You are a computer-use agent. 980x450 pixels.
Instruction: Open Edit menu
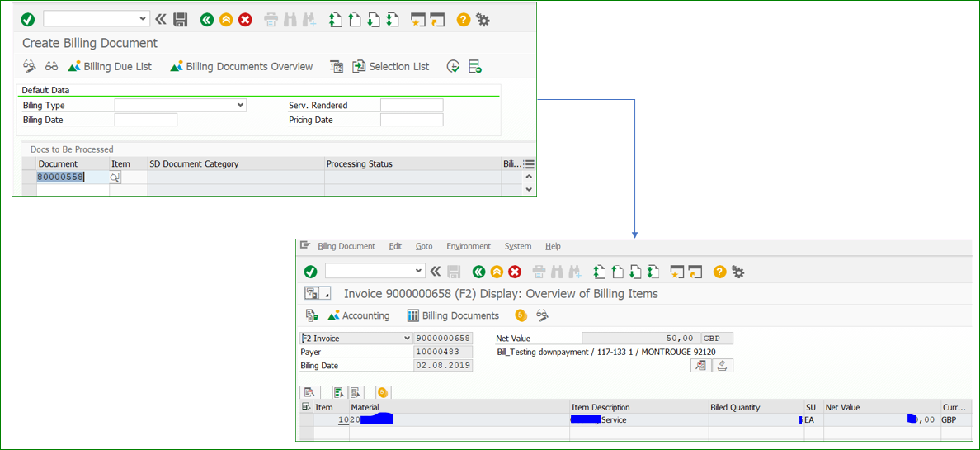coord(395,246)
